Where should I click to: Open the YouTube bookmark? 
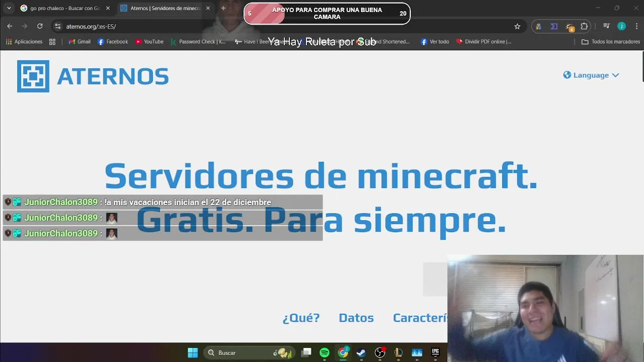click(x=149, y=42)
